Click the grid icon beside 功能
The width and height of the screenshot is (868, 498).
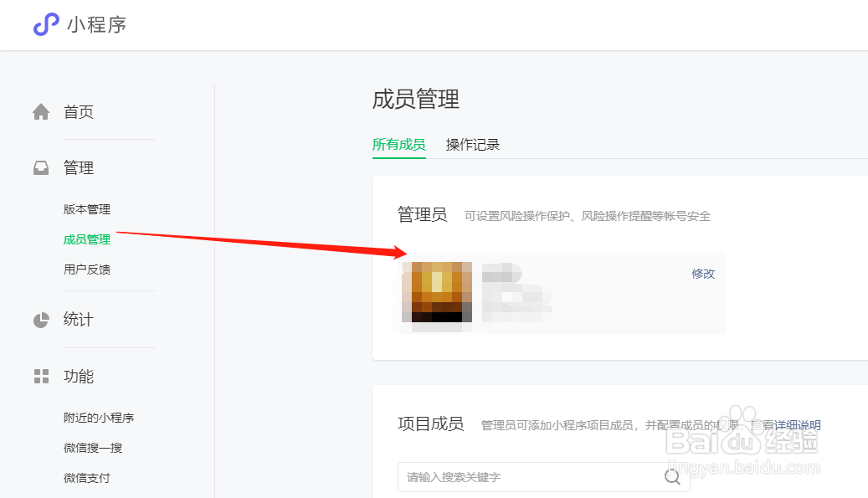pos(40,377)
